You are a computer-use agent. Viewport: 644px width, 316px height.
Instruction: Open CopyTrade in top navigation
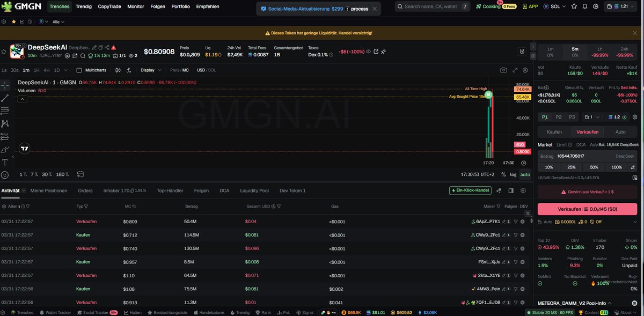click(x=109, y=6)
